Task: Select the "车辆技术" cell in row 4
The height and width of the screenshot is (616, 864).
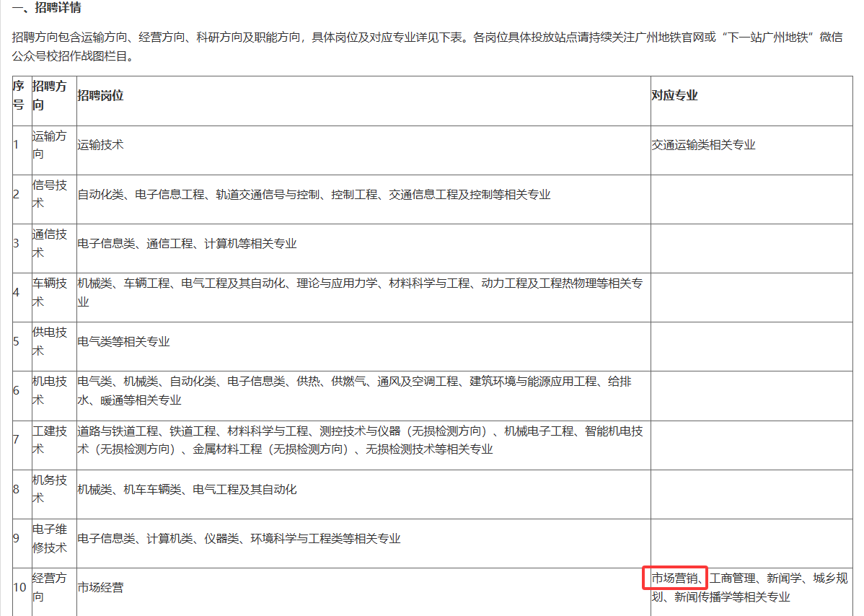Action: pyautogui.click(x=50, y=292)
